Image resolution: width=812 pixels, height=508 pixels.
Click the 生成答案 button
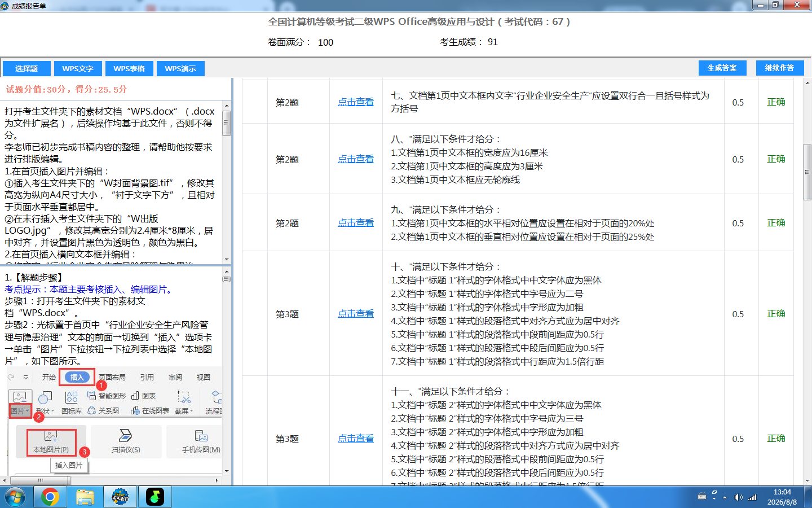(722, 68)
